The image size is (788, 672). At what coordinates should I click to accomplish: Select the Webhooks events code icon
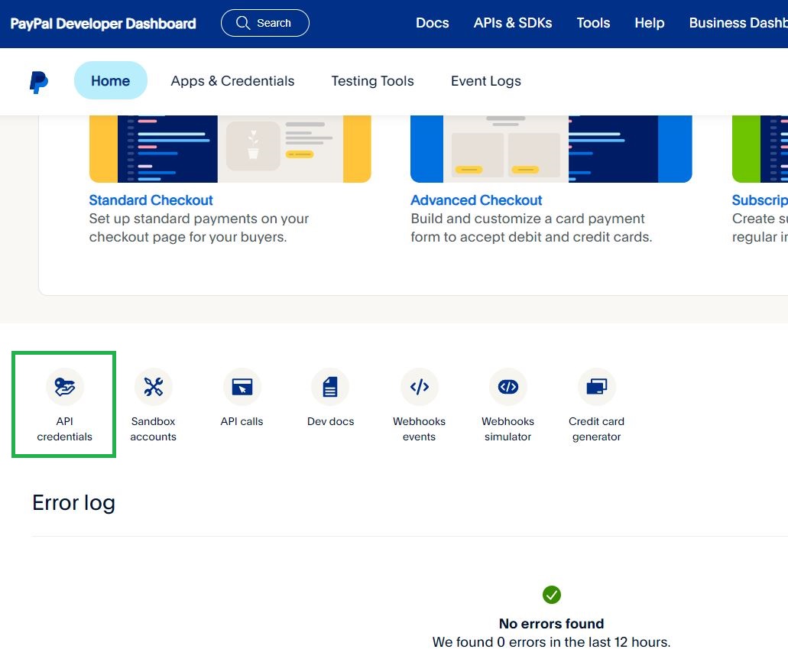coord(419,388)
